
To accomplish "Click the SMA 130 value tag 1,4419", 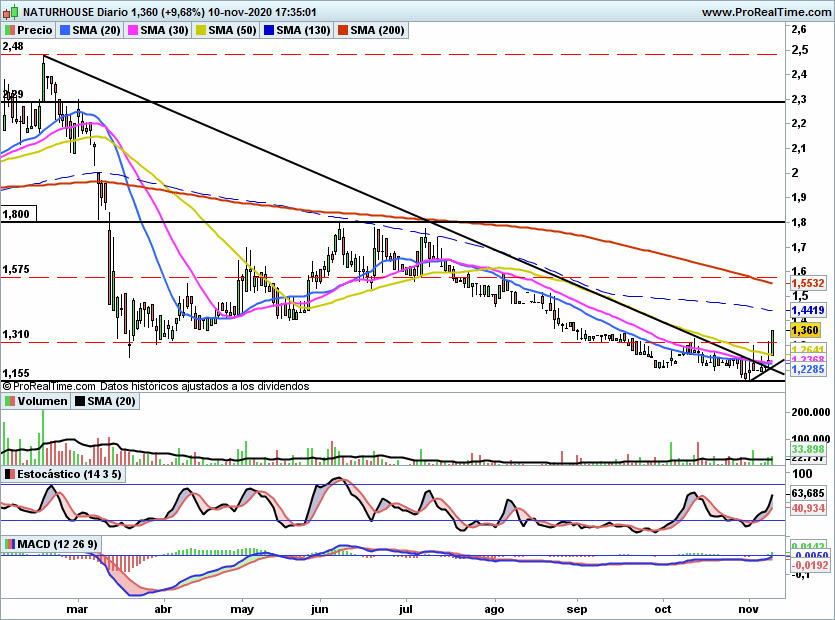I will 808,310.
